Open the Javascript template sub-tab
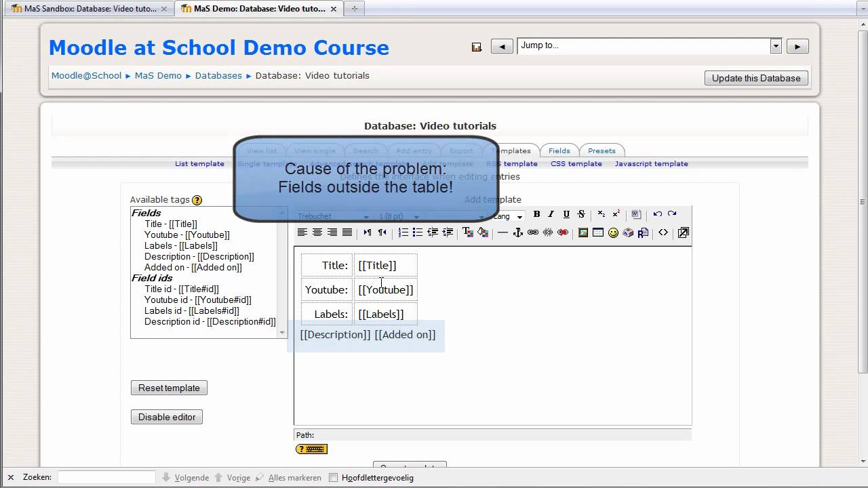This screenshot has width=868, height=488. [652, 163]
